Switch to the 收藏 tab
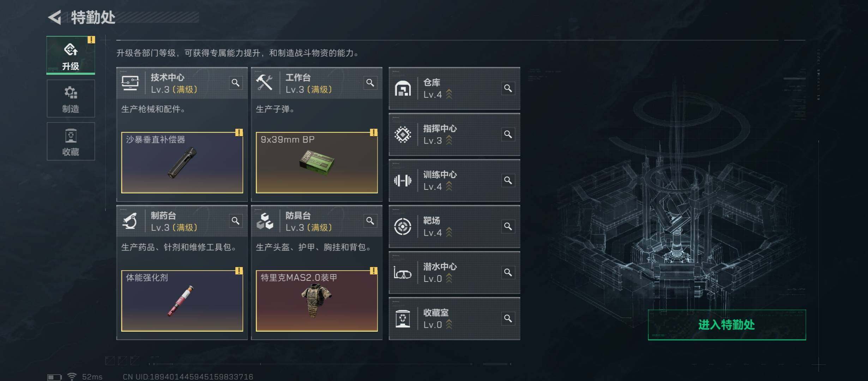This screenshot has height=381, width=868. pos(71,141)
